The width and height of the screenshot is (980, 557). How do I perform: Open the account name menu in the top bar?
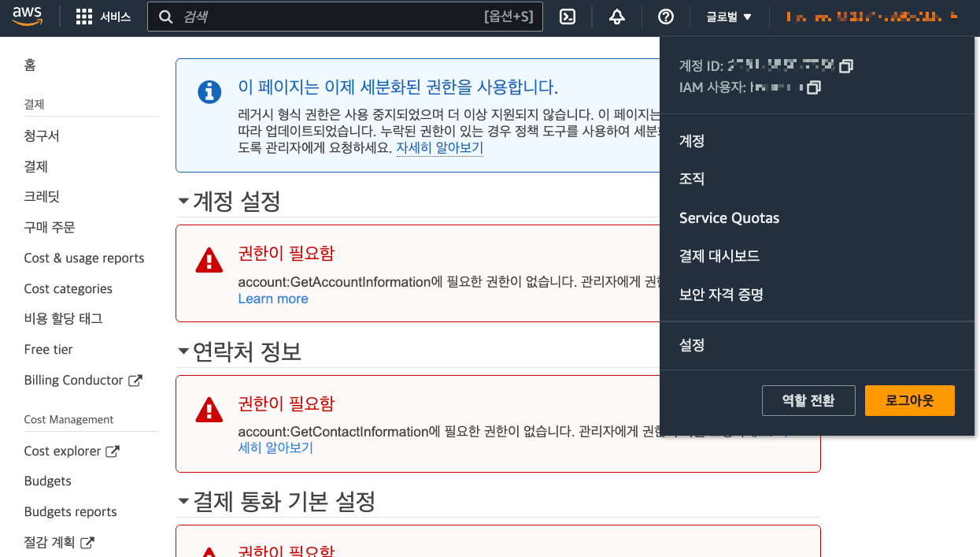point(871,17)
